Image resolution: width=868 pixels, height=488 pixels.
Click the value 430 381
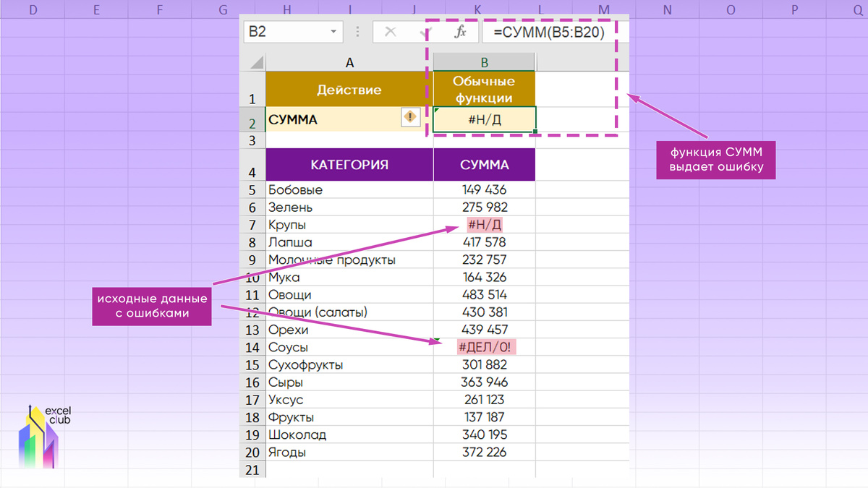point(485,312)
